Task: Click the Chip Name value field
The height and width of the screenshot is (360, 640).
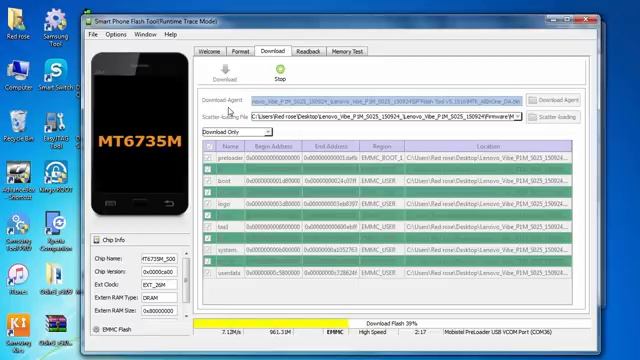Action: click(159, 259)
